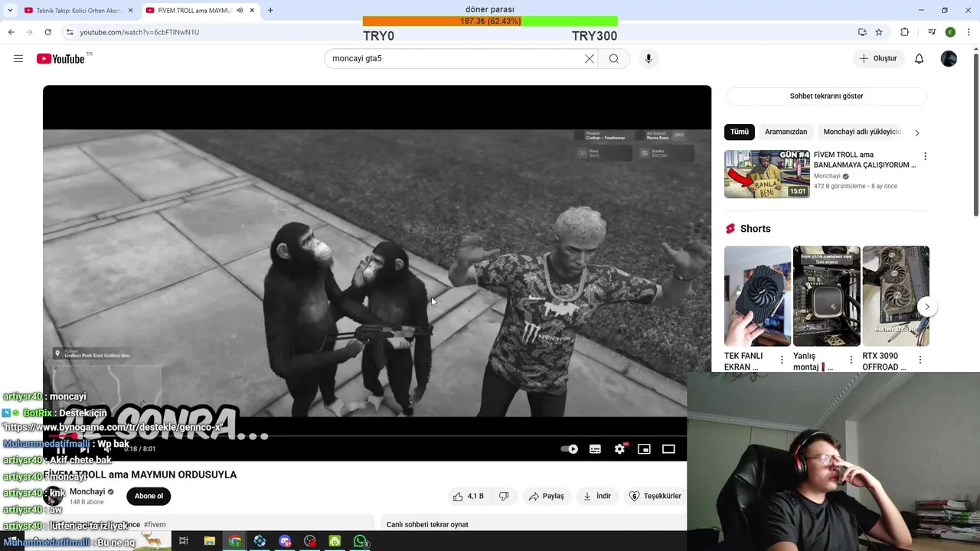Open options for RTX 3090 OFFROAD short

click(920, 360)
